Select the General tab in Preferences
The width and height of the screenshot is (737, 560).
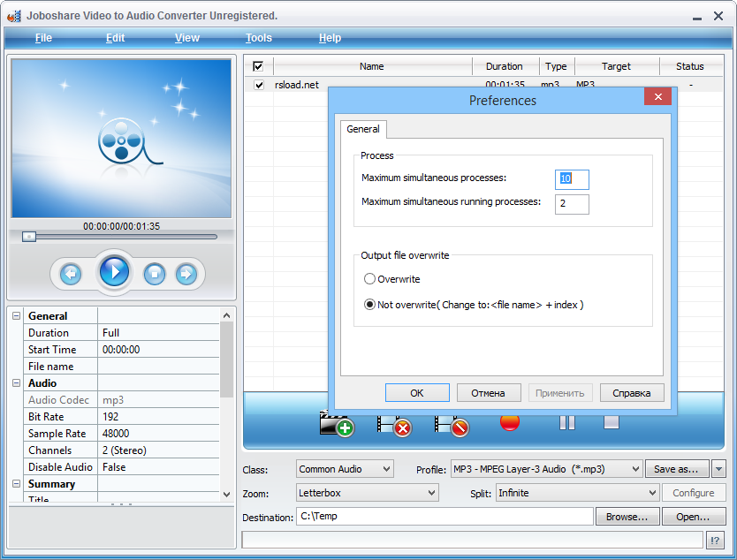363,129
